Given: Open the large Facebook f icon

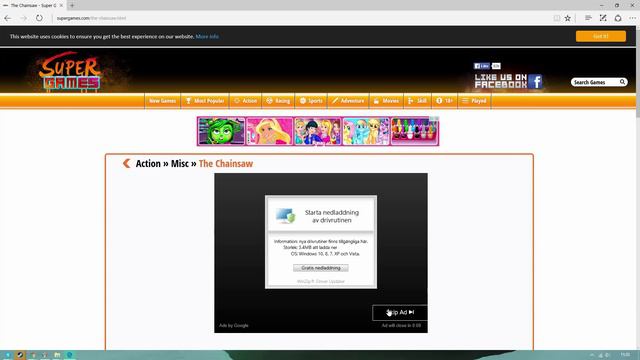Looking at the screenshot, I should point(536,81).
